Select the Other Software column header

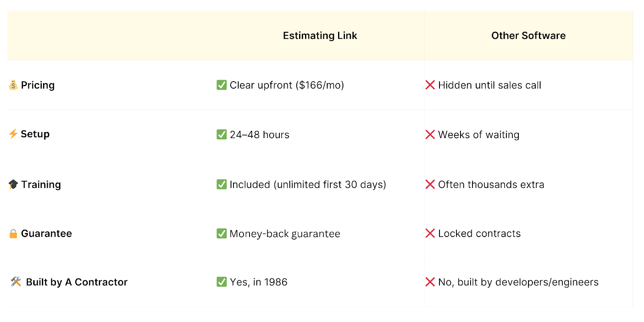tap(528, 36)
